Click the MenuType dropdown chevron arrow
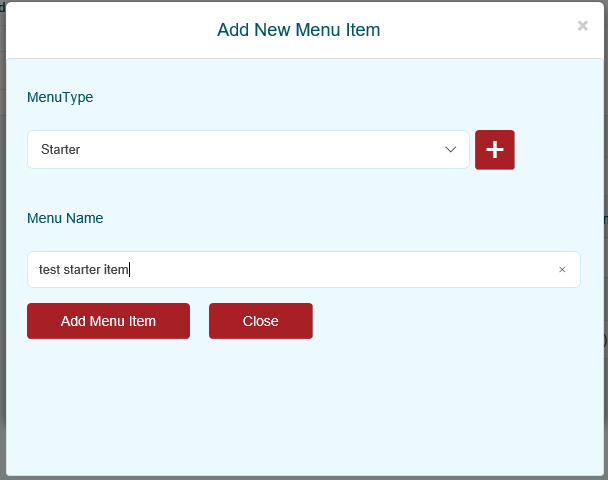 450,150
